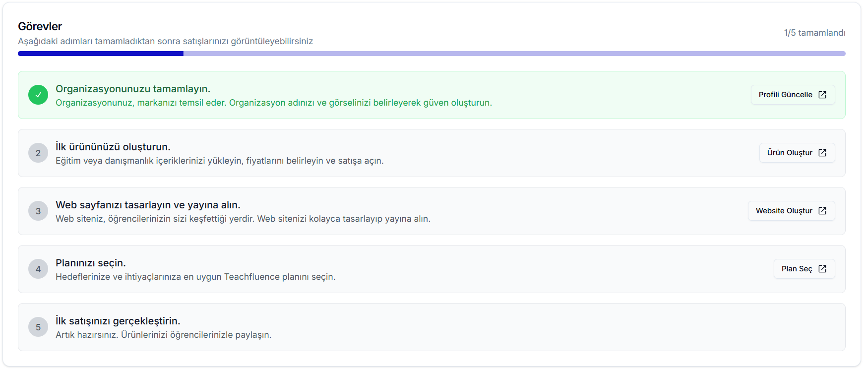Click the tasks progress bar
The image size is (868, 371).
tap(432, 54)
